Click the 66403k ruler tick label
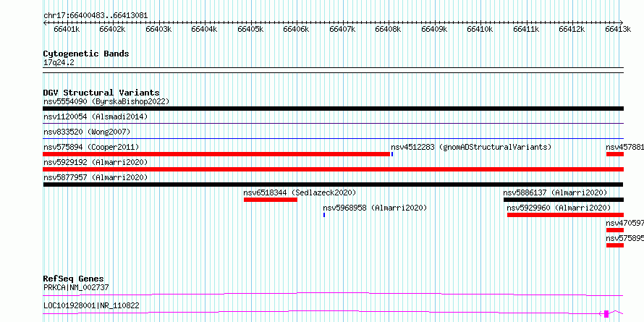The height and width of the screenshot is (322, 644). coord(158,29)
